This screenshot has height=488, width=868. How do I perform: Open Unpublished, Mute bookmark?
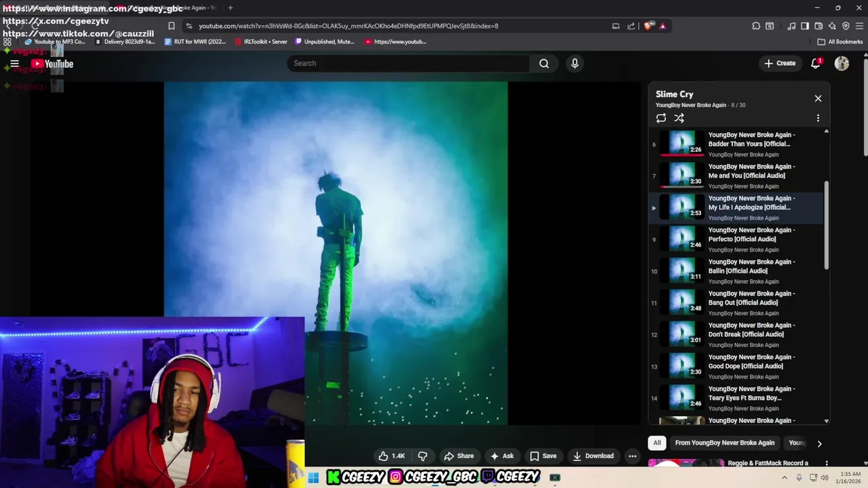click(x=325, y=41)
